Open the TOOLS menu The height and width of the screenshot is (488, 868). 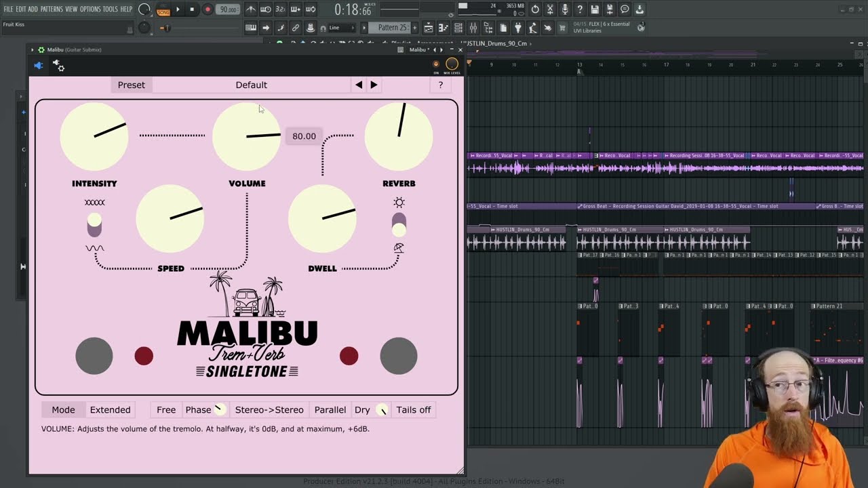pyautogui.click(x=111, y=9)
